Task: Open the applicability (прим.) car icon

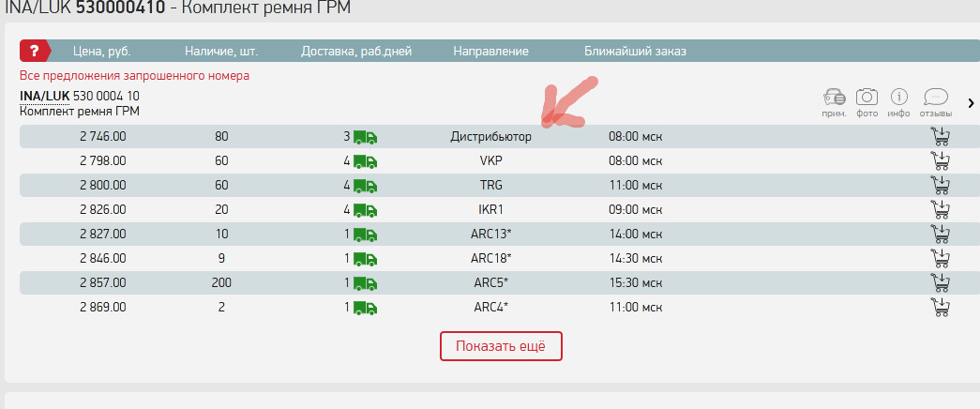Action: pyautogui.click(x=834, y=98)
